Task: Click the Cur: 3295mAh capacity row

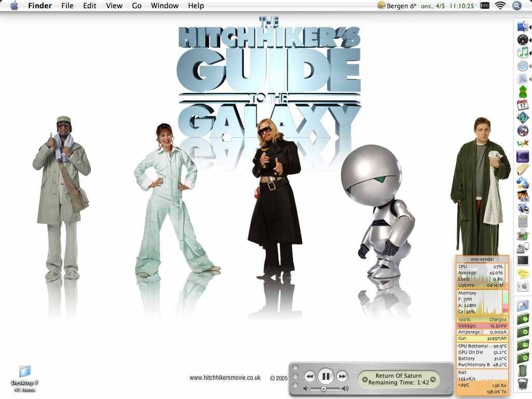Action: point(482,338)
